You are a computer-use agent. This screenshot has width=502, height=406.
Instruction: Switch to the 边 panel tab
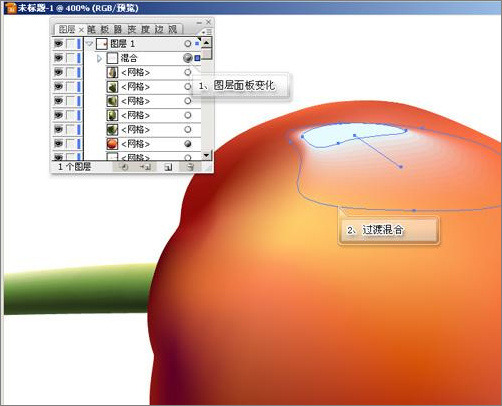pos(159,29)
